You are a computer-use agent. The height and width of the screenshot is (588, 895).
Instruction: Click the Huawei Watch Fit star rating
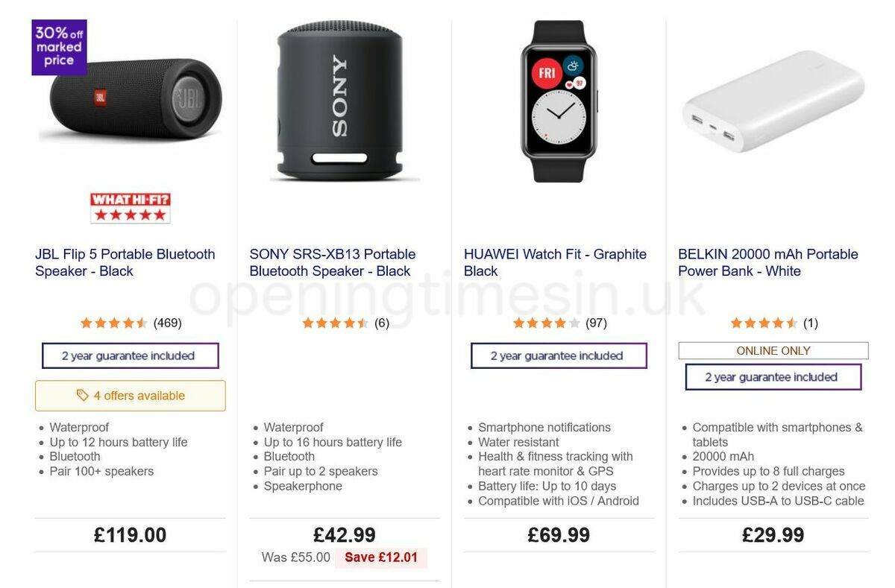547,323
